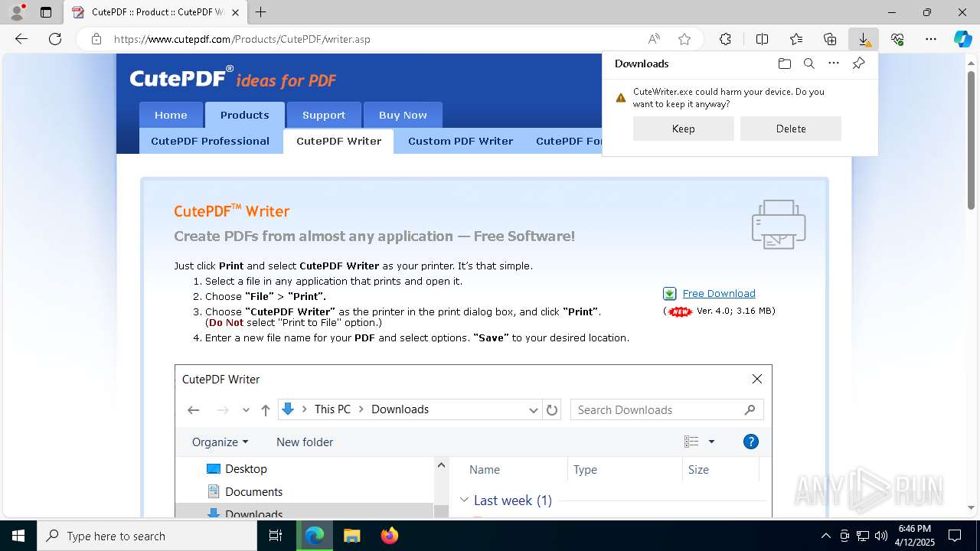This screenshot has height=551, width=980.
Task: Open Edge profile icon
Action: (16, 12)
